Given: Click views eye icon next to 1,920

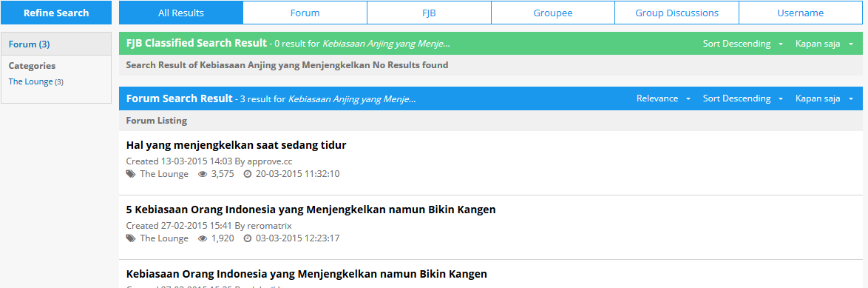Looking at the screenshot, I should click(203, 238).
